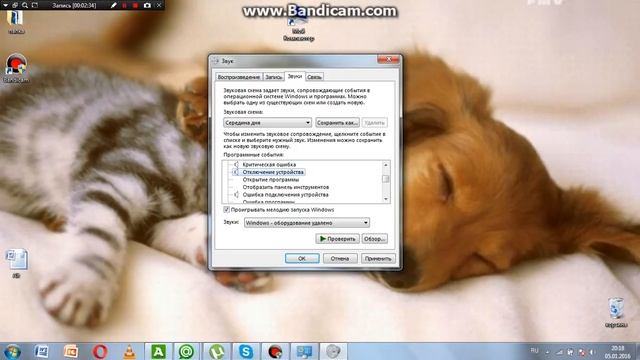640x360 pixels.
Task: Click the Отмена button
Action: click(x=340, y=258)
